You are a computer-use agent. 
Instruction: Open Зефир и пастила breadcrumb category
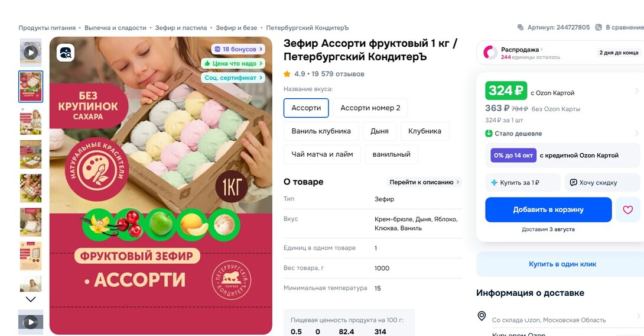click(181, 28)
